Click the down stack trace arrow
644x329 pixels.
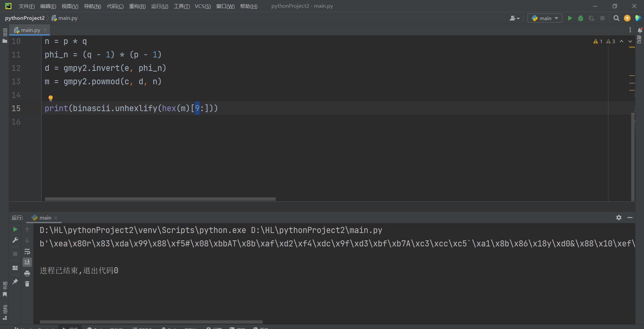(27, 240)
